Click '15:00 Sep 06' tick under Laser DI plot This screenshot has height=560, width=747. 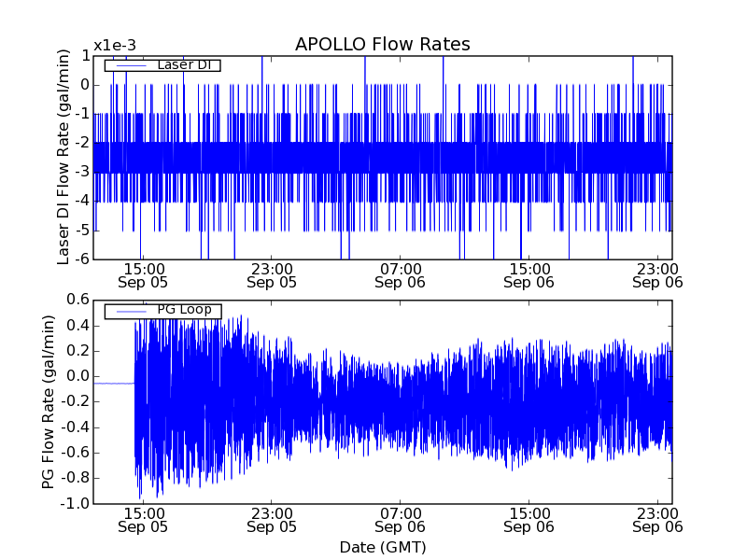click(x=529, y=275)
